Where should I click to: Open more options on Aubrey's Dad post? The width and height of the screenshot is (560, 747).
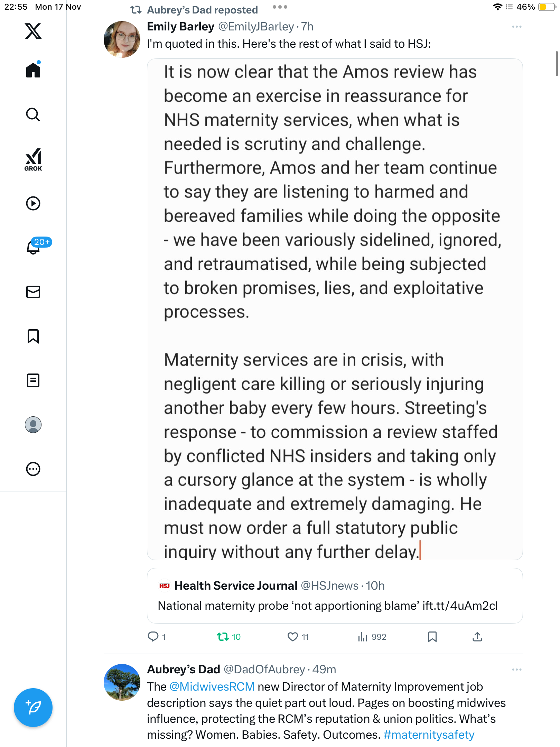click(x=516, y=670)
